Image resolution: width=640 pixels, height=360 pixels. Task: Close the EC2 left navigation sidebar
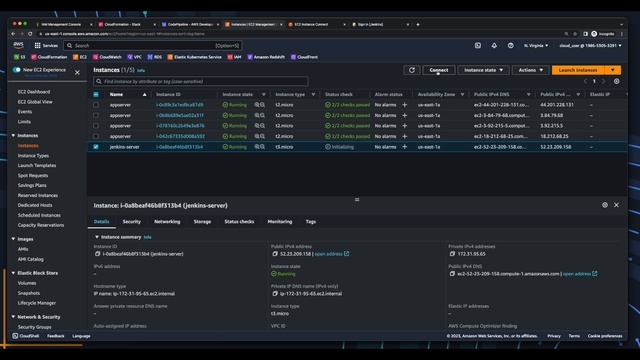77,72
